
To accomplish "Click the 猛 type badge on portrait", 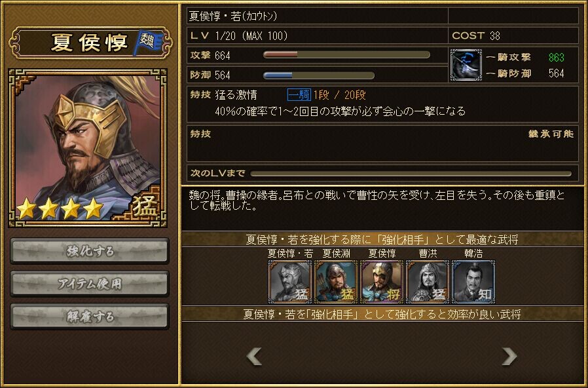I will tap(145, 206).
